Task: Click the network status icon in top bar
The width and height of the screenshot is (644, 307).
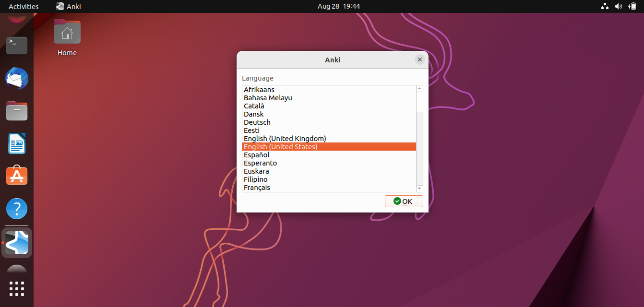Action: click(x=604, y=6)
